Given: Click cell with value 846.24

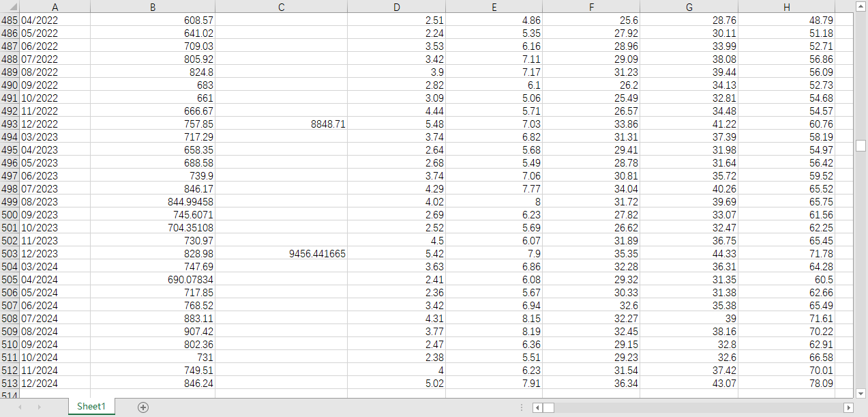Looking at the screenshot, I should click(x=153, y=384).
